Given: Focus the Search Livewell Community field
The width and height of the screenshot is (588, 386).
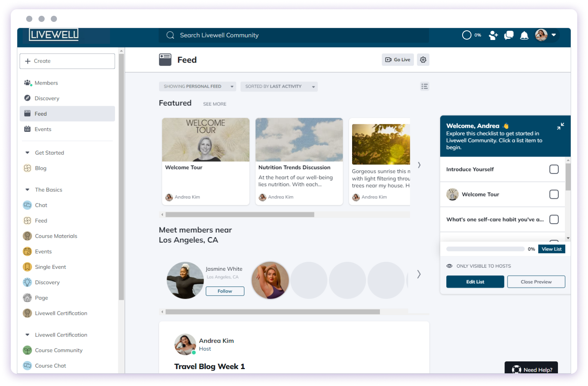Looking at the screenshot, I should point(294,35).
